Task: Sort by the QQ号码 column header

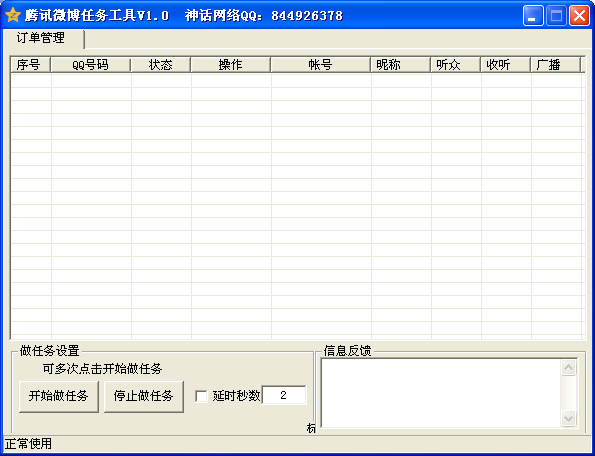Action: [91, 64]
